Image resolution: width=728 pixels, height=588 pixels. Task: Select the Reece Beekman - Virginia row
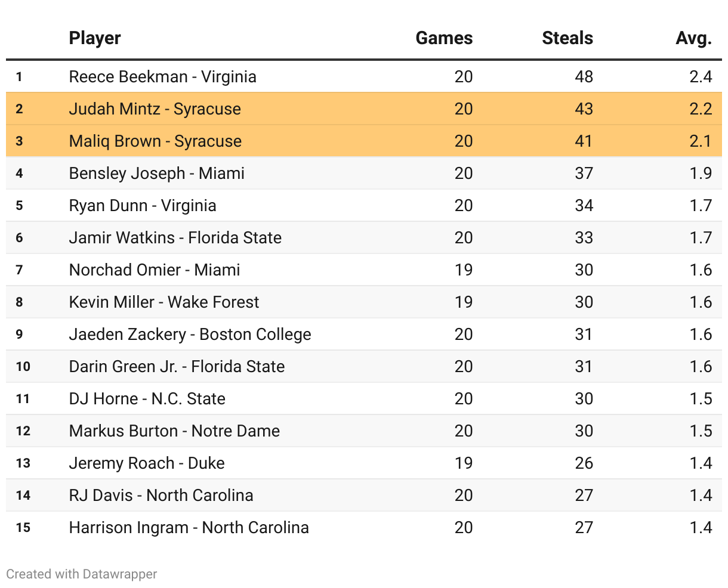click(163, 77)
